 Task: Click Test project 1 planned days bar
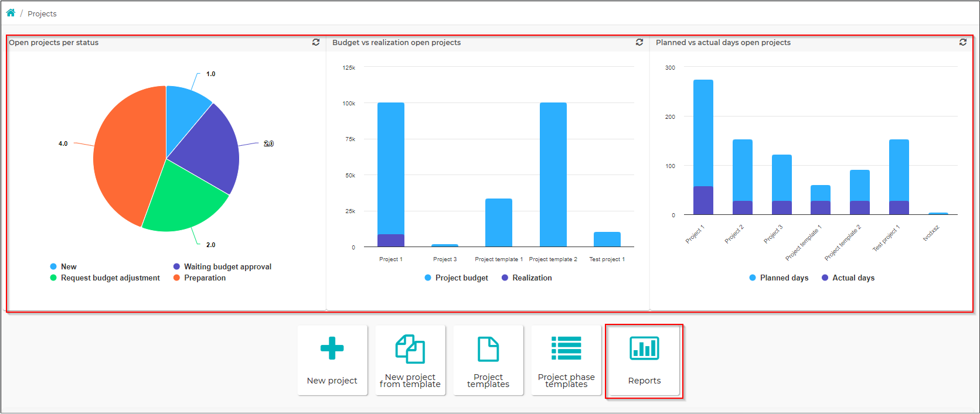pyautogui.click(x=899, y=170)
